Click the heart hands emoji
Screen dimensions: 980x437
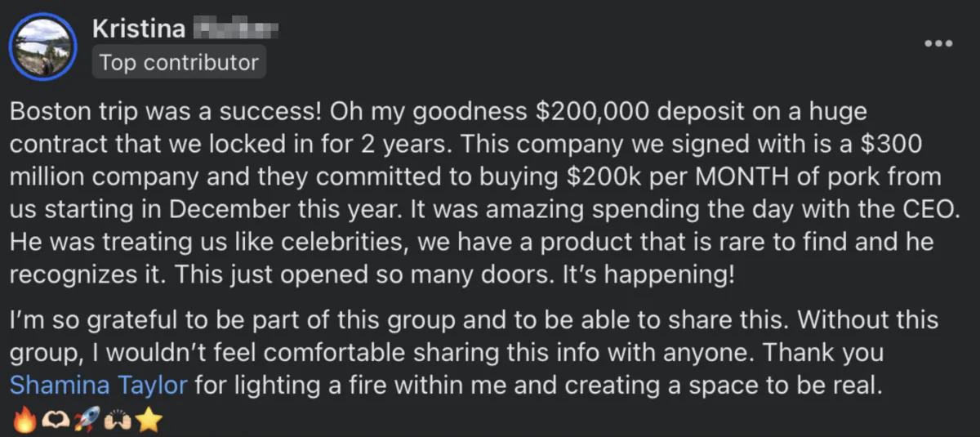(x=54, y=420)
